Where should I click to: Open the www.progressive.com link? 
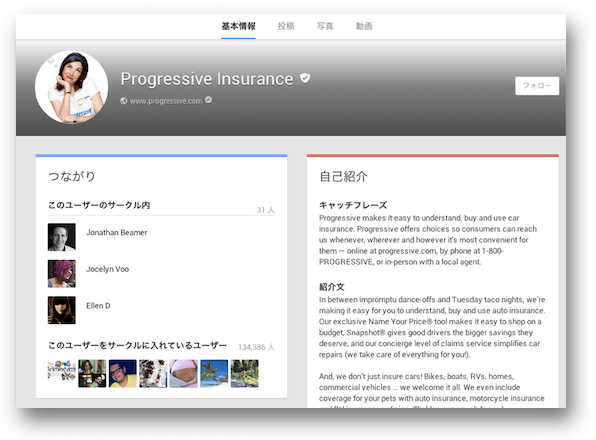click(166, 101)
